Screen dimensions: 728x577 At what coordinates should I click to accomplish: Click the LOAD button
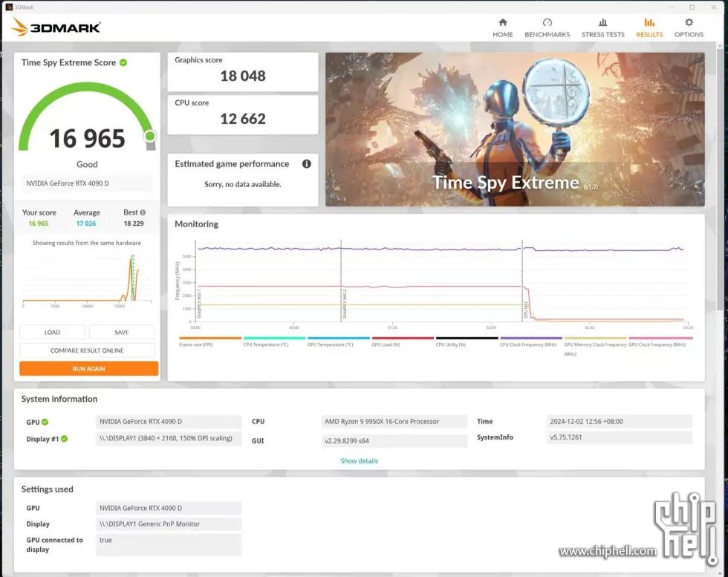click(52, 333)
